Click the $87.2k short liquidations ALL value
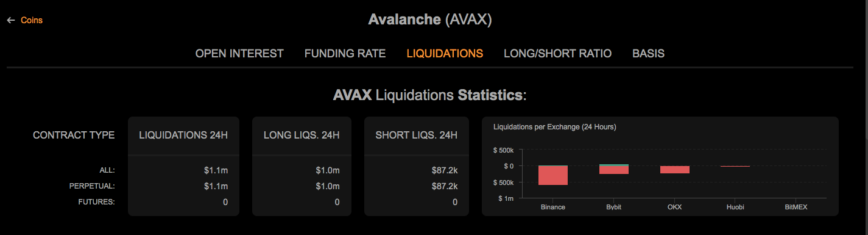Image resolution: width=868 pixels, height=235 pixels. coord(445,170)
